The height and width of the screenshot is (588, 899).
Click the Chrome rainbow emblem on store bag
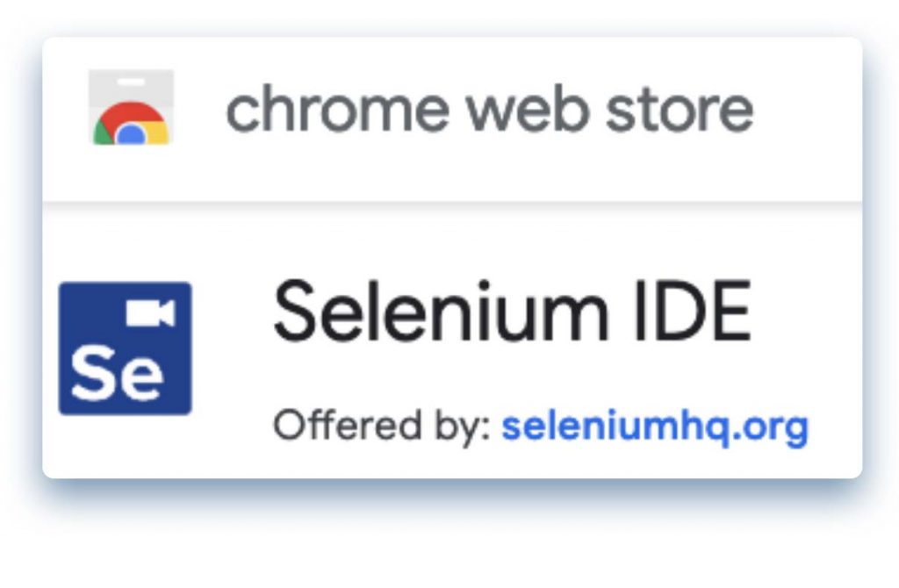point(131,125)
